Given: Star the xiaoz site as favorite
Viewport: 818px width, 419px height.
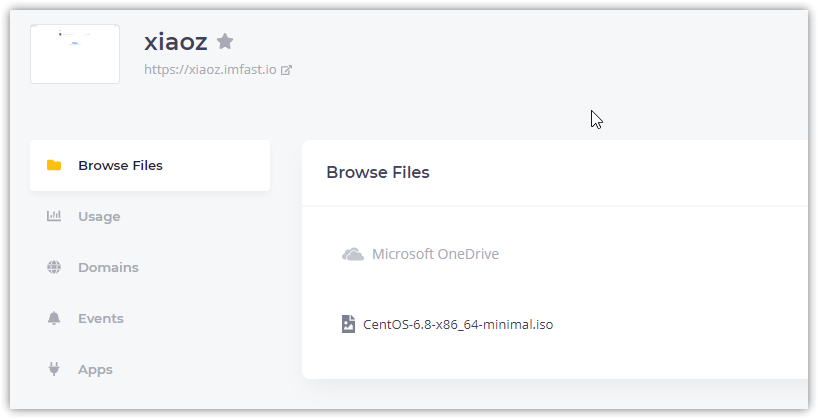Looking at the screenshot, I should coord(225,41).
